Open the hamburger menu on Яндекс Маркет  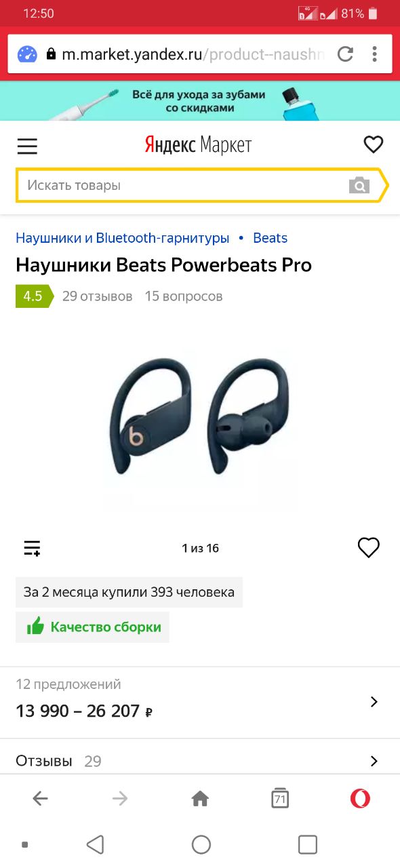coord(27,146)
